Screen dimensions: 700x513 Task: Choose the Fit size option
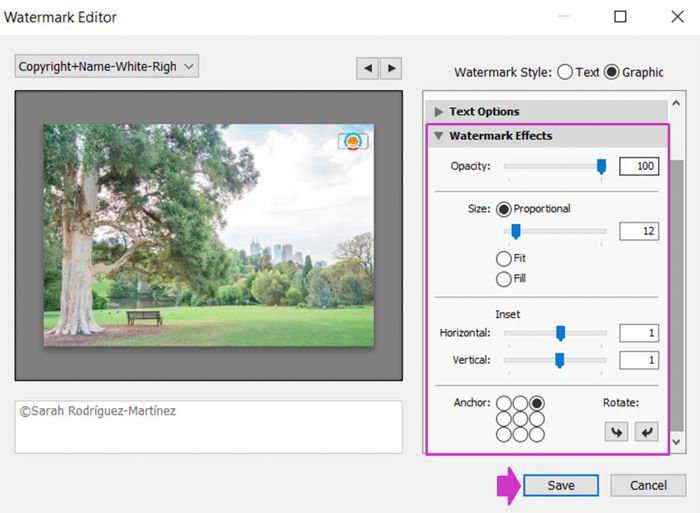(504, 258)
